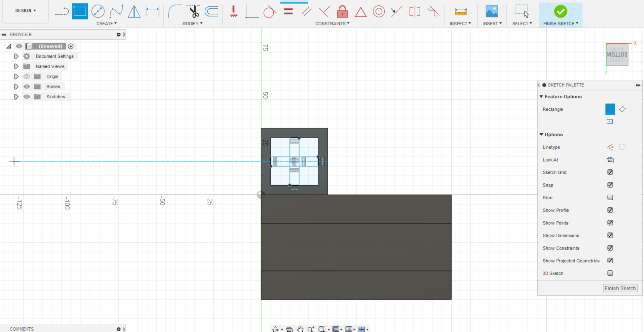The height and width of the screenshot is (332, 644).
Task: Click the green Finish Sketch checkmark
Action: pos(561,11)
